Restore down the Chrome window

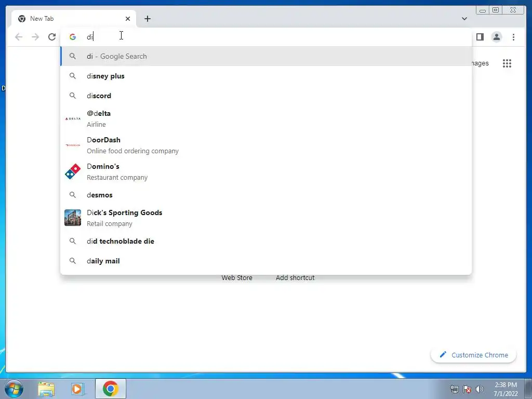[496, 10]
